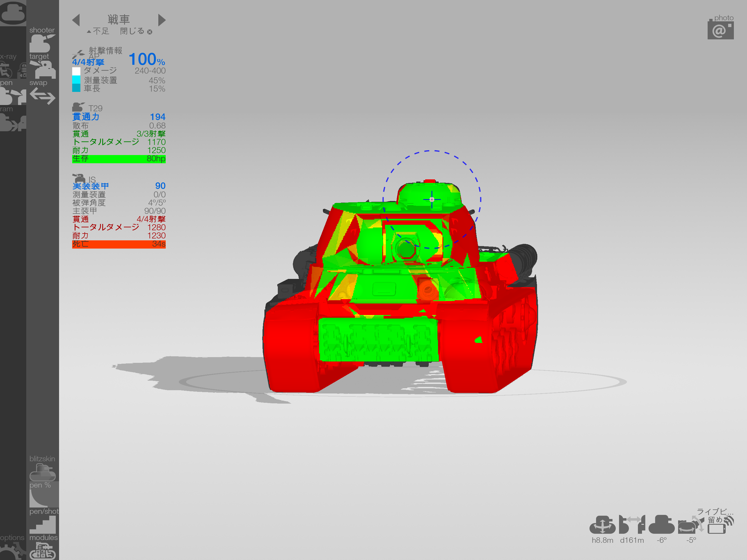The height and width of the screenshot is (560, 747).
Task: Adjust camera height h8.8m icon
Action: tap(602, 524)
